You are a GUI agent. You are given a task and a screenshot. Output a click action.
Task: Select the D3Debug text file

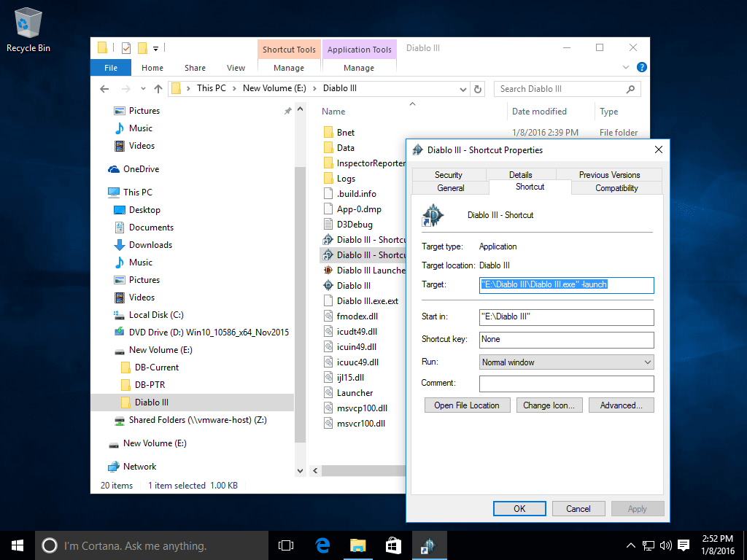point(355,225)
